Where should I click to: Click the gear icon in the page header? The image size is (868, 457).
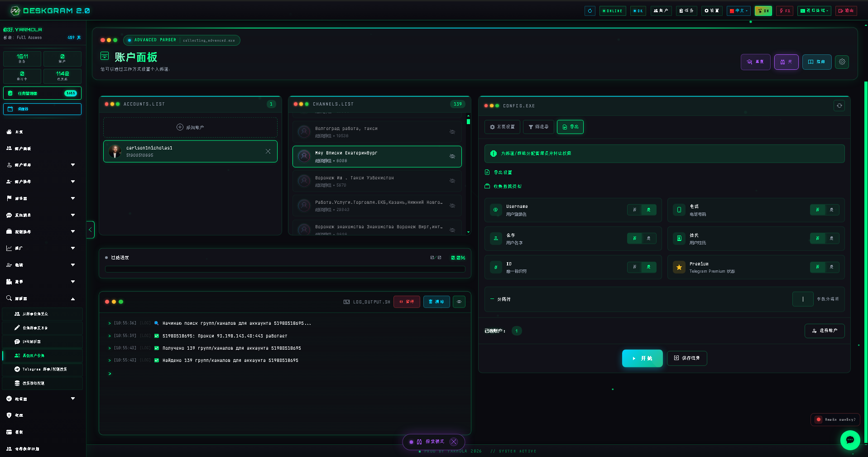[x=842, y=62]
